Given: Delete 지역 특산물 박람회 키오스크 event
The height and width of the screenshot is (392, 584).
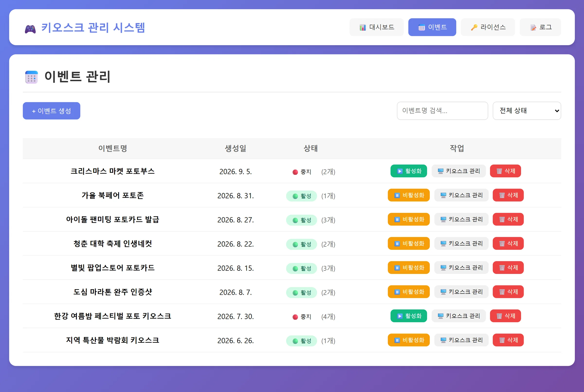Looking at the screenshot, I should 508,340.
